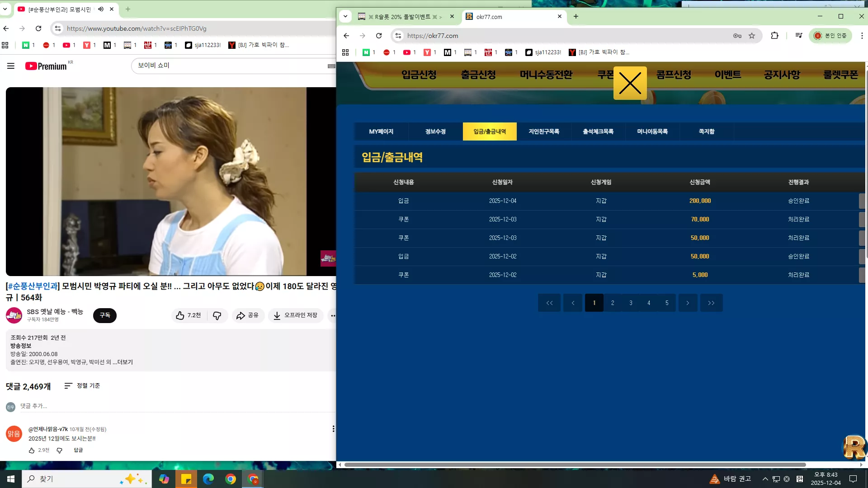Viewport: 868px width, 488px height.
Task: Open the 출금신청 menu item
Action: tap(478, 75)
